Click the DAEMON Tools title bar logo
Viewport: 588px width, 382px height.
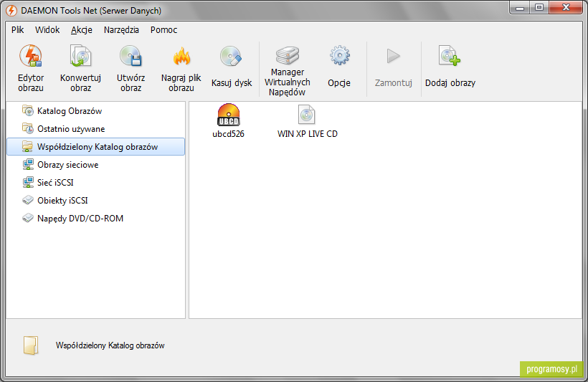coord(11,11)
